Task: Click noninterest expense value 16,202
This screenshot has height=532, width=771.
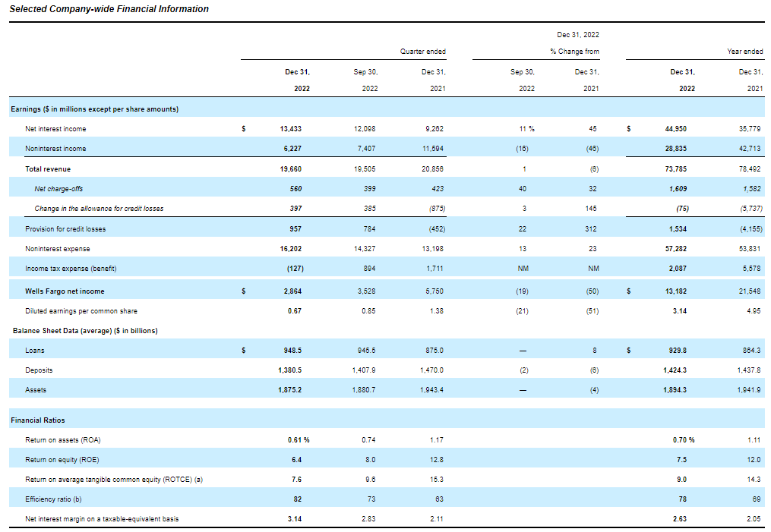Action: 291,249
